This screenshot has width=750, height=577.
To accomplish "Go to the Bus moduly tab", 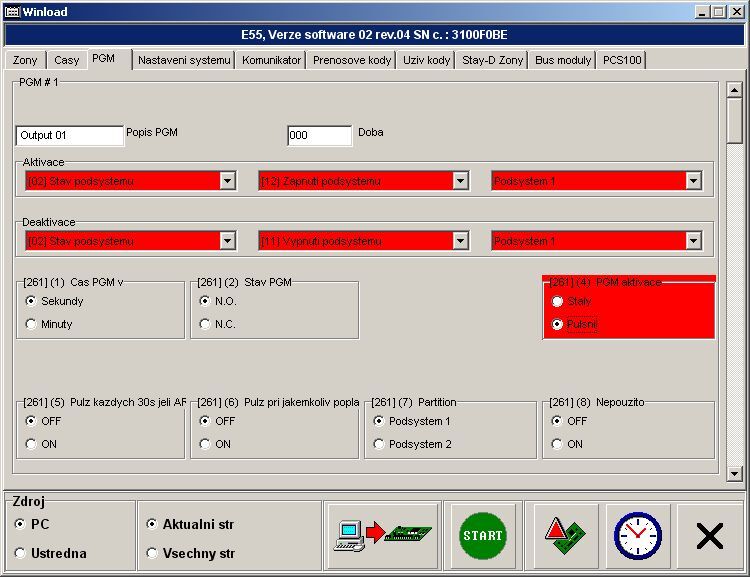I will 562,60.
